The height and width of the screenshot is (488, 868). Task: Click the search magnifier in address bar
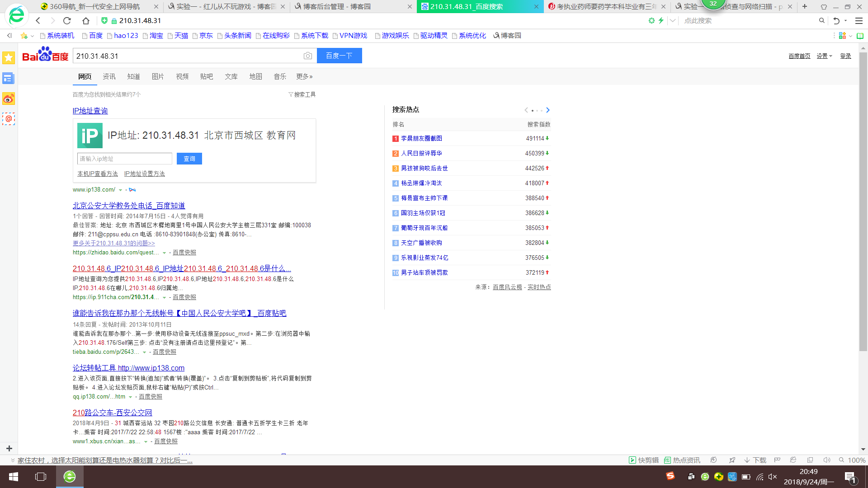click(821, 21)
